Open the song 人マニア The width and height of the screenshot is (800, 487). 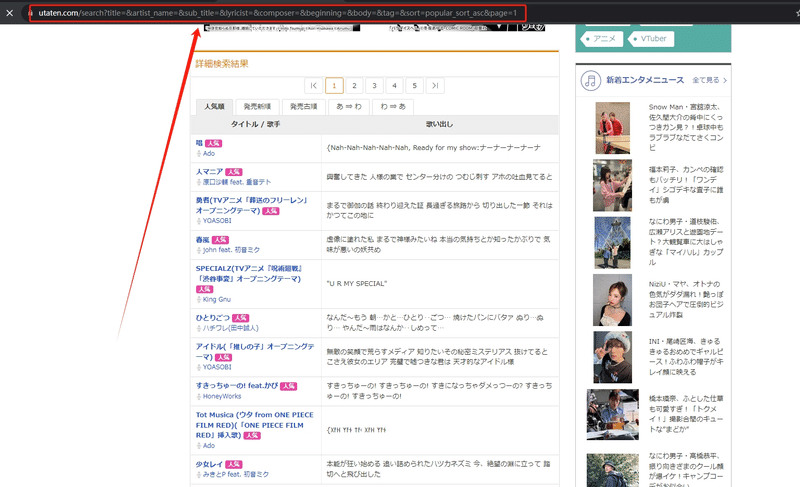(209, 171)
